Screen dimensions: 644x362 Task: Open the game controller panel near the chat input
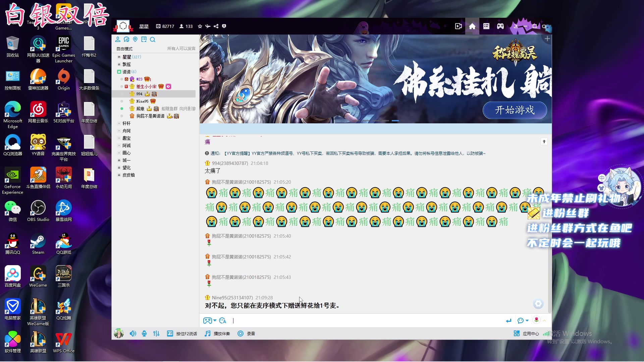point(207,321)
